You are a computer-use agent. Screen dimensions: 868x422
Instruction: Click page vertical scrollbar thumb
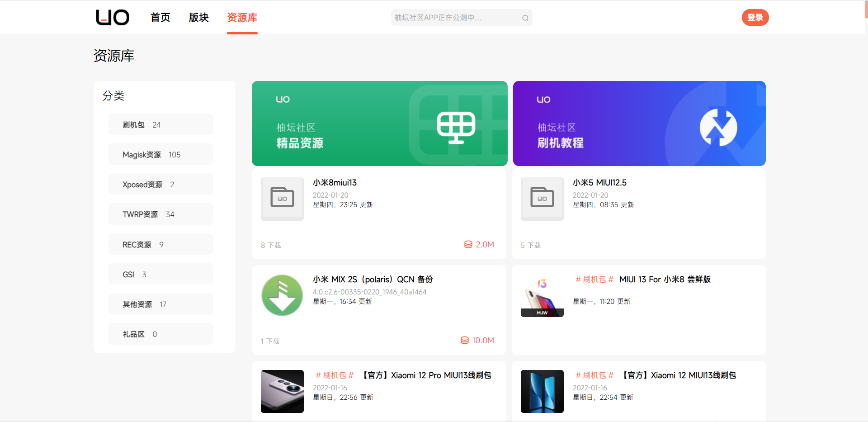866,9
